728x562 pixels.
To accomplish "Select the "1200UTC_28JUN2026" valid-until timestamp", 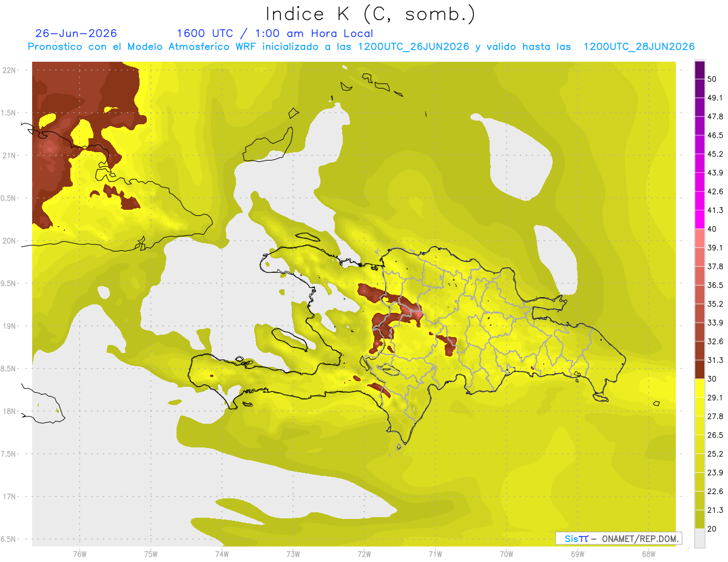I will coord(639,47).
